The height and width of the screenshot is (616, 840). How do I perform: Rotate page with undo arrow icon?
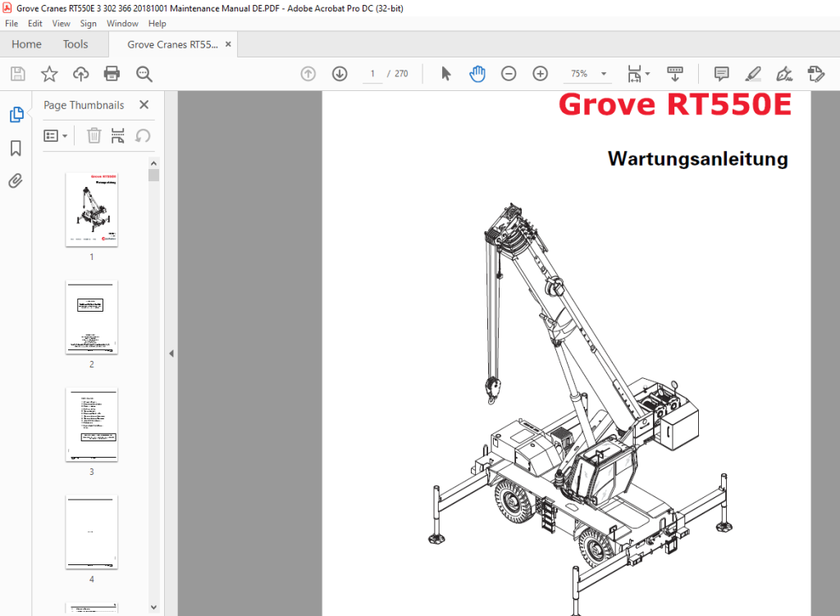[143, 135]
